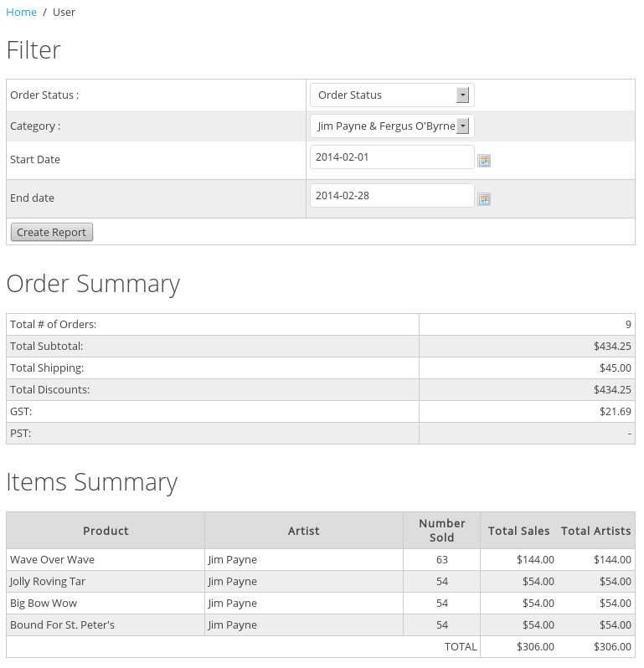Screen dimensions: 644x668
Task: Click the Total Sales column header
Action: point(518,531)
